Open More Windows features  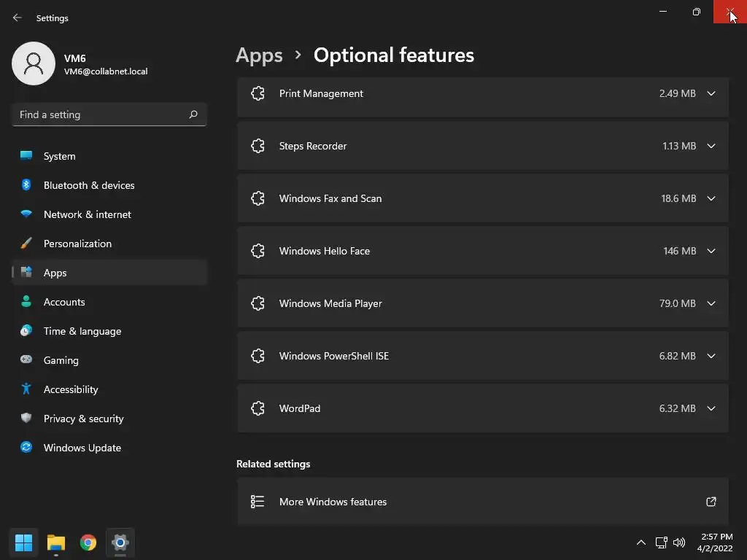333,502
